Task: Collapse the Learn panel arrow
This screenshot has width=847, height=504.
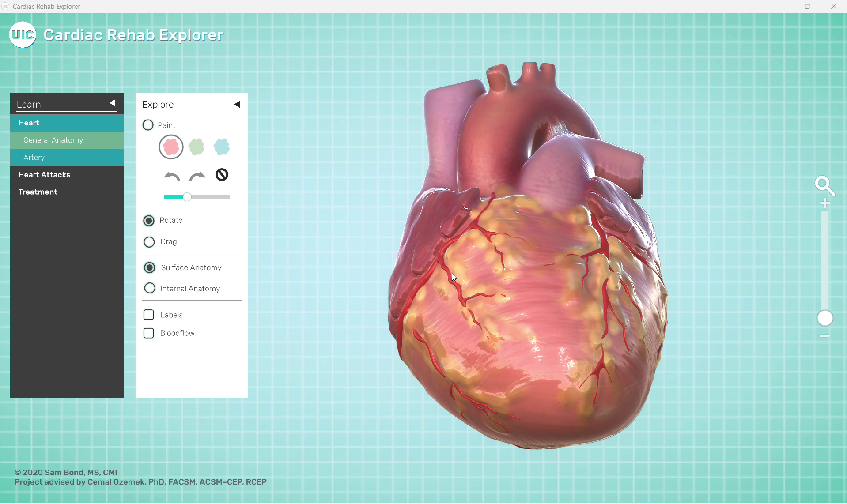Action: [113, 103]
